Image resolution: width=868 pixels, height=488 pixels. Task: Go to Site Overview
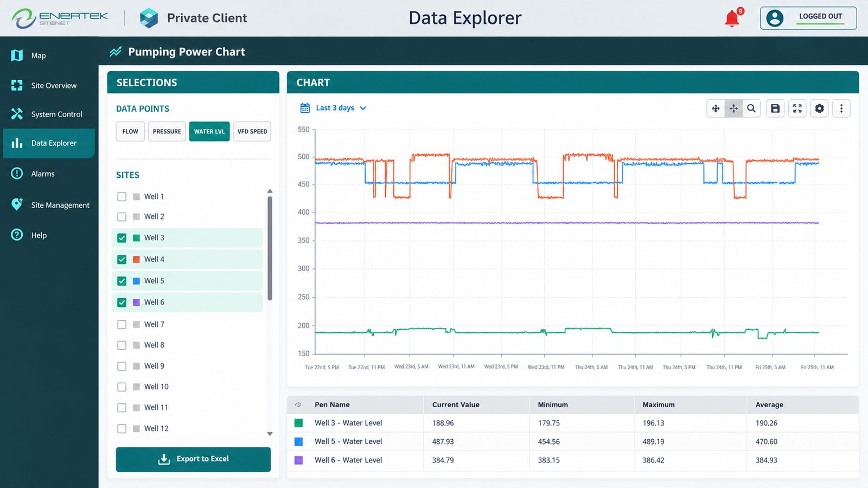49,85
